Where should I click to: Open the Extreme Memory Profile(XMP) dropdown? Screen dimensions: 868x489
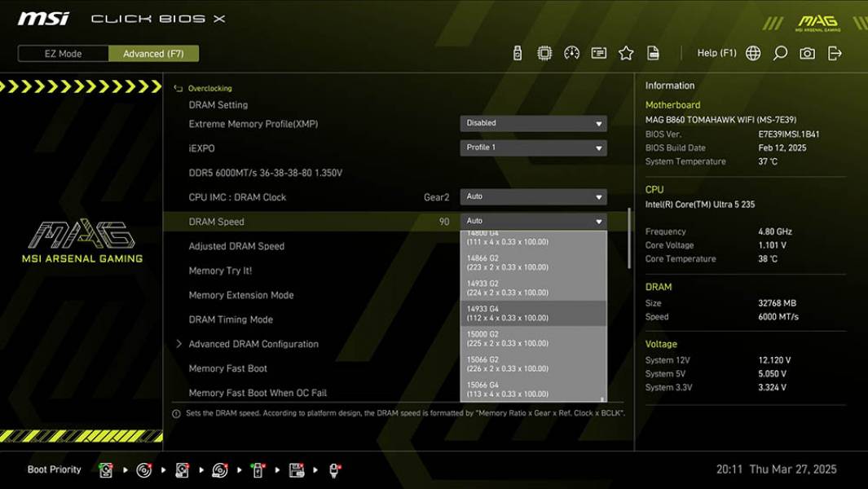pos(533,124)
